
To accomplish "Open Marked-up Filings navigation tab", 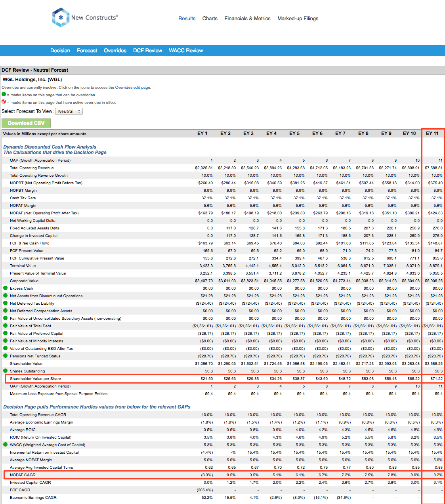I will pos(298,18).
